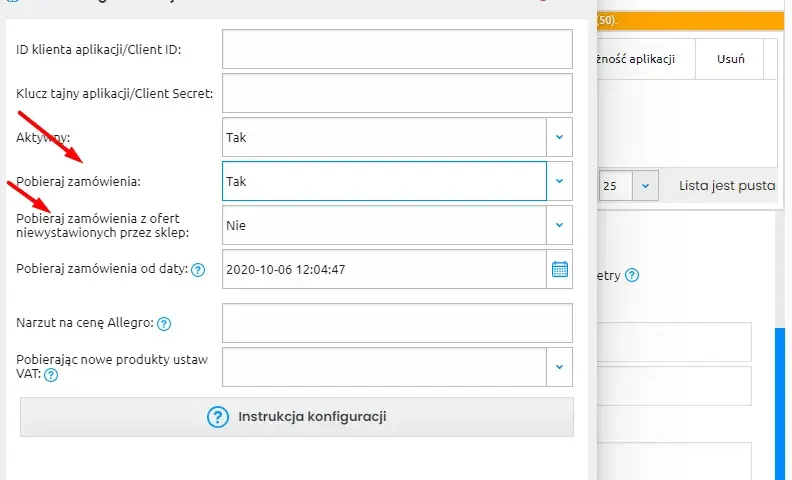Viewport: 792px width, 480px height.
Task: Click the blue vertical scrollbar in background page
Action: pos(780,403)
